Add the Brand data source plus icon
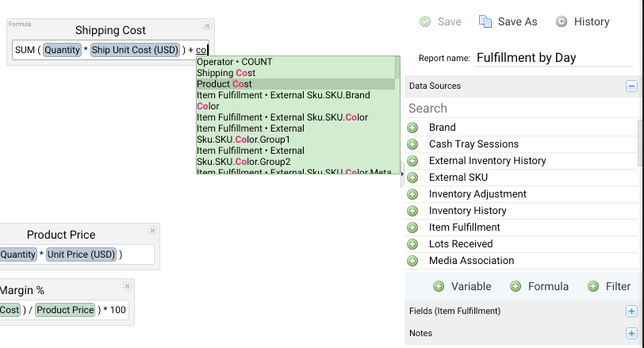This screenshot has width=644, height=348. click(x=412, y=128)
